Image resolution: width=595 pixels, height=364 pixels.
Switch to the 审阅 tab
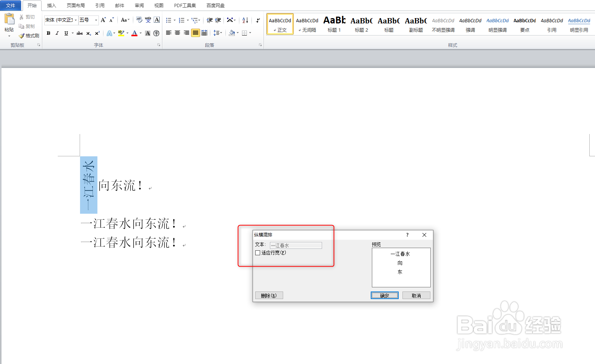[x=139, y=6]
